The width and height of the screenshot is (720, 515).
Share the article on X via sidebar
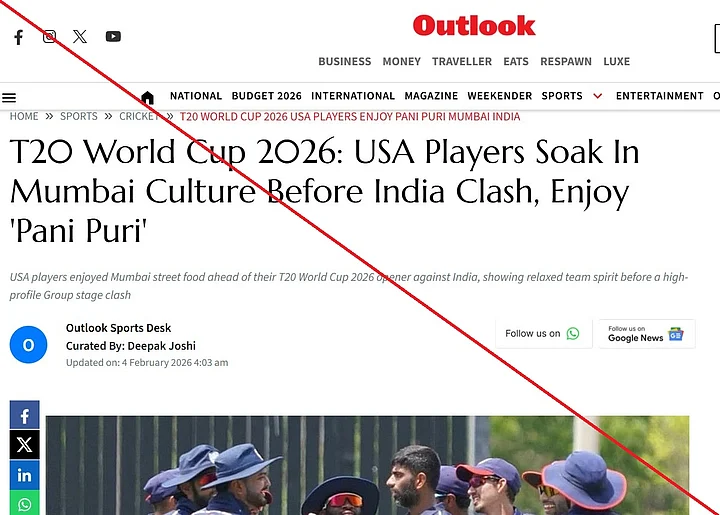click(x=24, y=444)
